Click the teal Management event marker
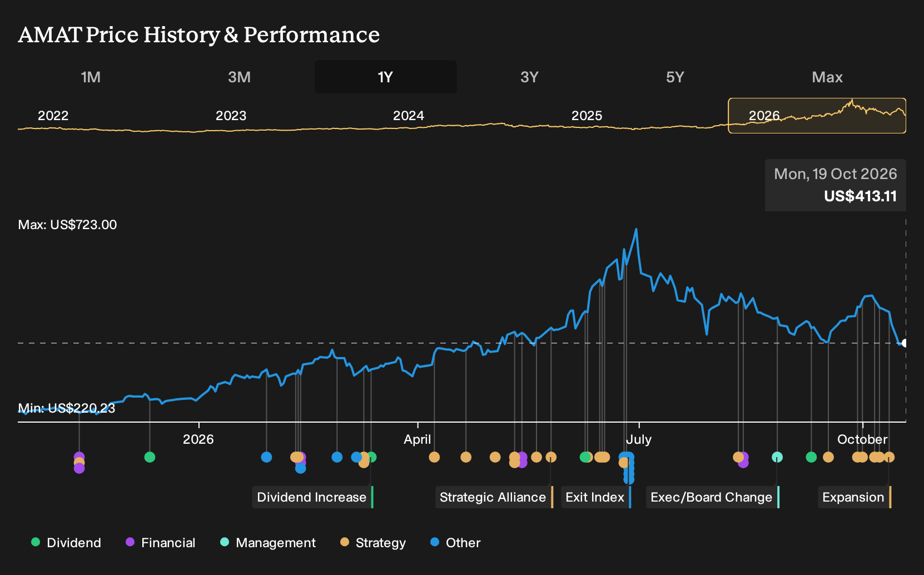 [x=777, y=457]
